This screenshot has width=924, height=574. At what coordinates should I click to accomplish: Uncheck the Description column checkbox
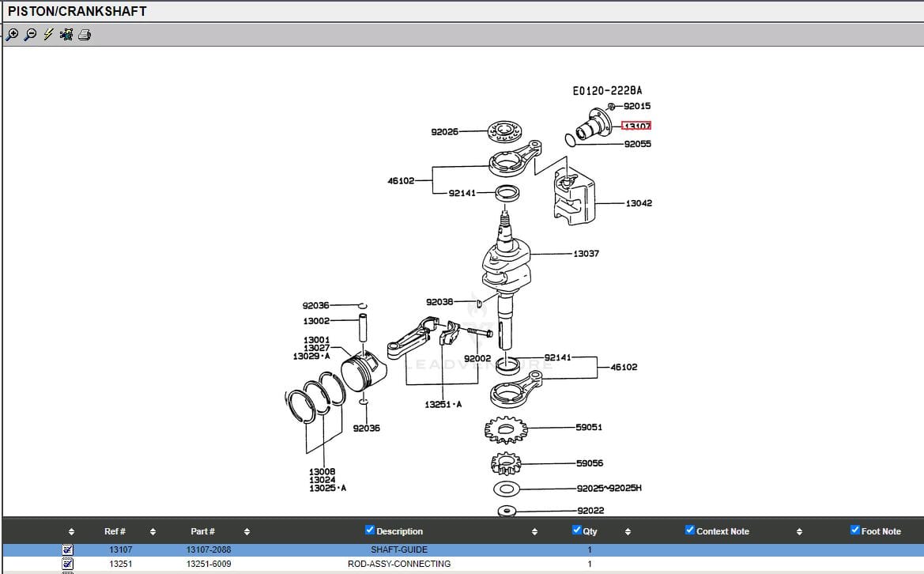click(x=370, y=531)
